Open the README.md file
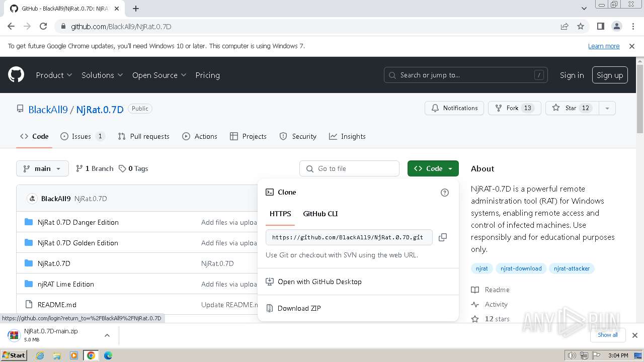This screenshot has height=362, width=644. [x=57, y=305]
